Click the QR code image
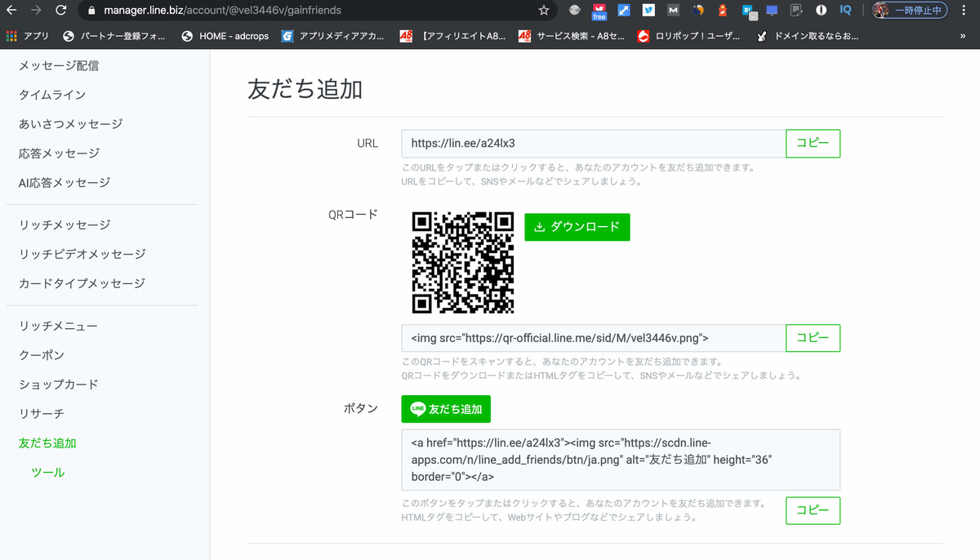 click(x=463, y=262)
